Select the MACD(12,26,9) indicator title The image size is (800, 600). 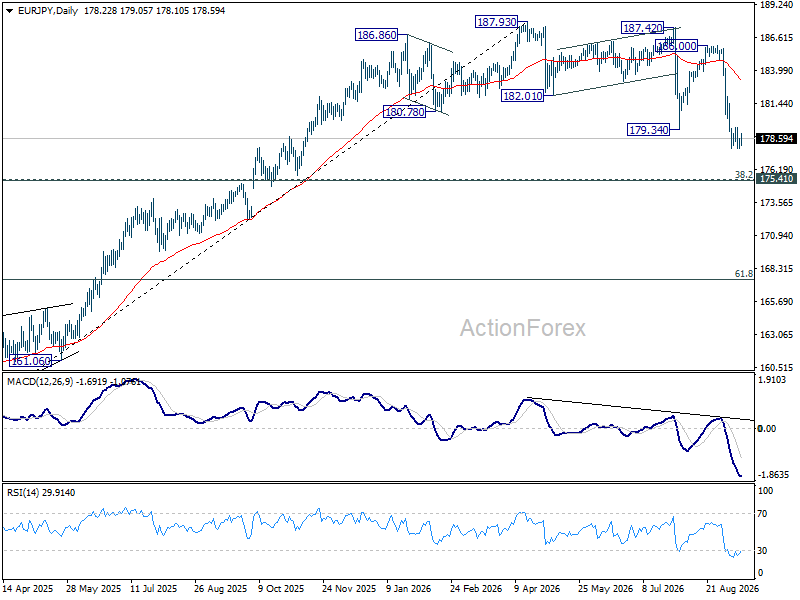pyautogui.click(x=40, y=382)
